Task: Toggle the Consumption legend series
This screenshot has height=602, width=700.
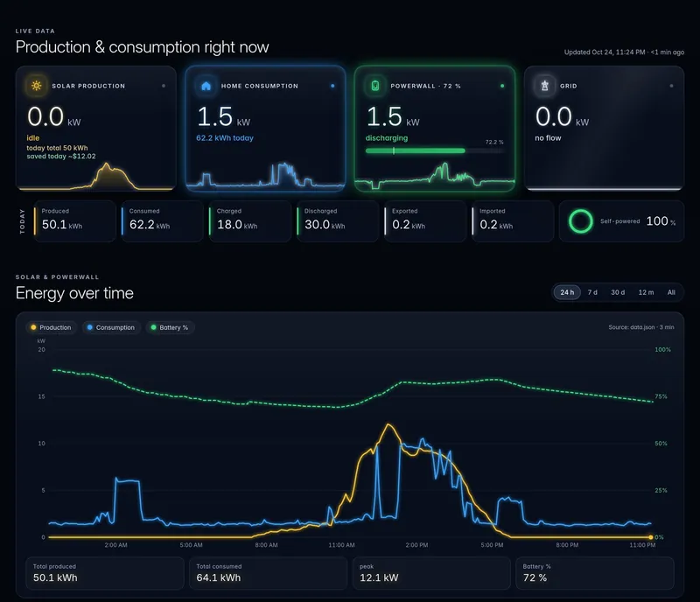Action: (x=111, y=327)
